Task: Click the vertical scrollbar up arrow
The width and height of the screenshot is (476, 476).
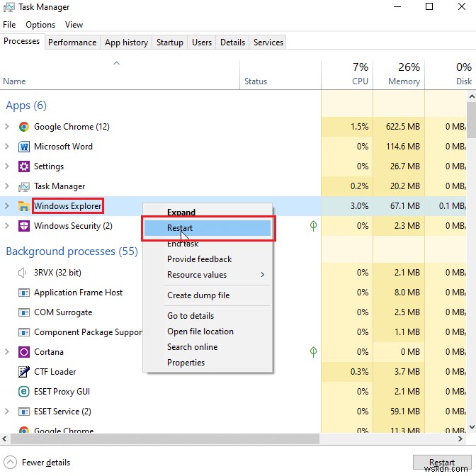Action: click(x=472, y=97)
